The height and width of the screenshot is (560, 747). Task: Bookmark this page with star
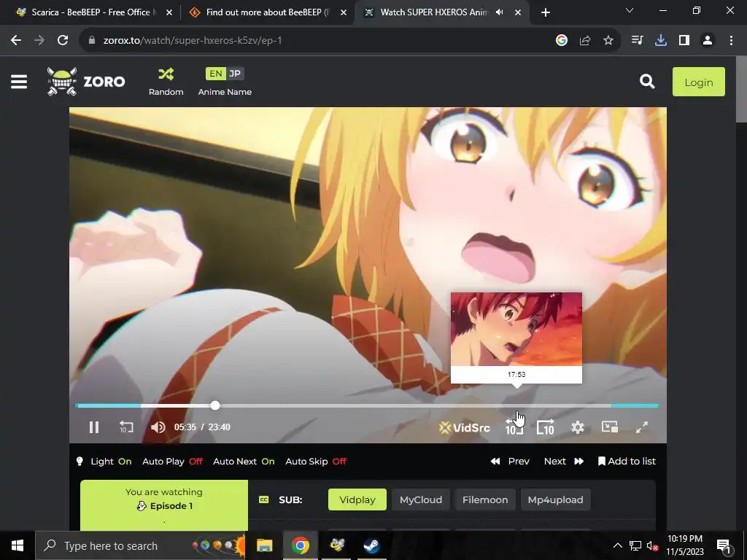click(608, 41)
